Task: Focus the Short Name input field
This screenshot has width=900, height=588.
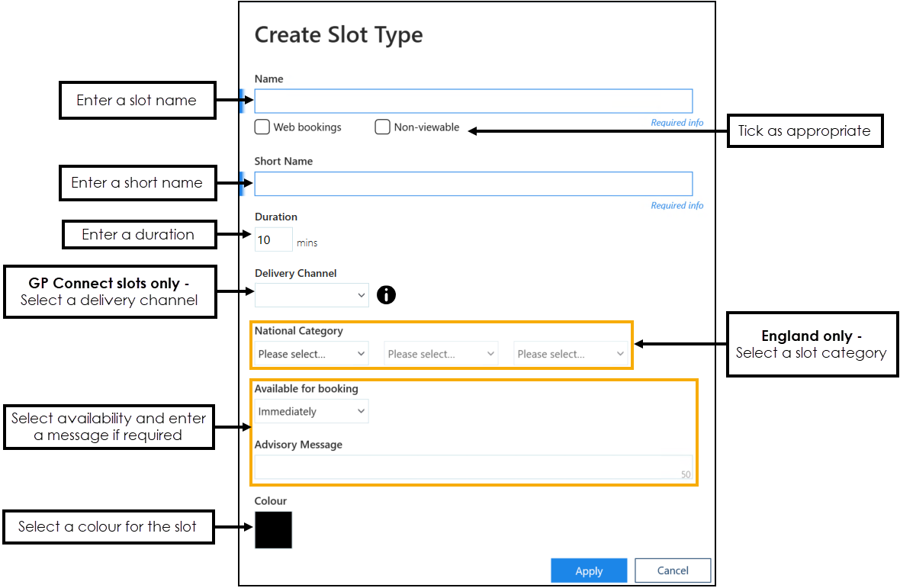Action: pos(473,184)
